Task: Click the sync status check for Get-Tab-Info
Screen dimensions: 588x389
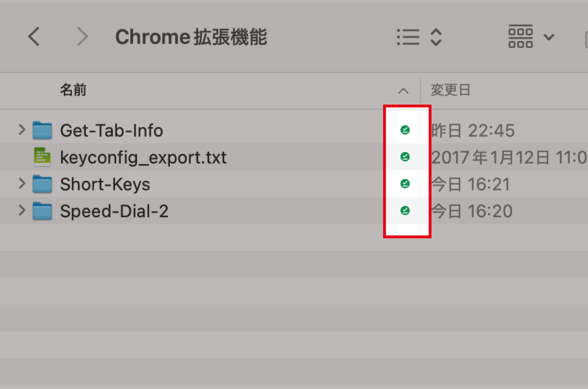Action: click(x=405, y=130)
